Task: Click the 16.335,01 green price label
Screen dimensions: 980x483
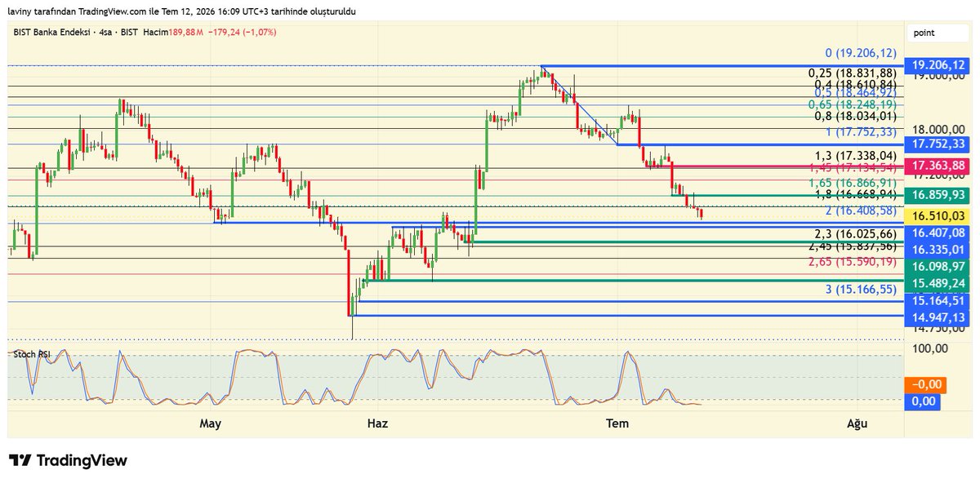Action: tap(938, 250)
